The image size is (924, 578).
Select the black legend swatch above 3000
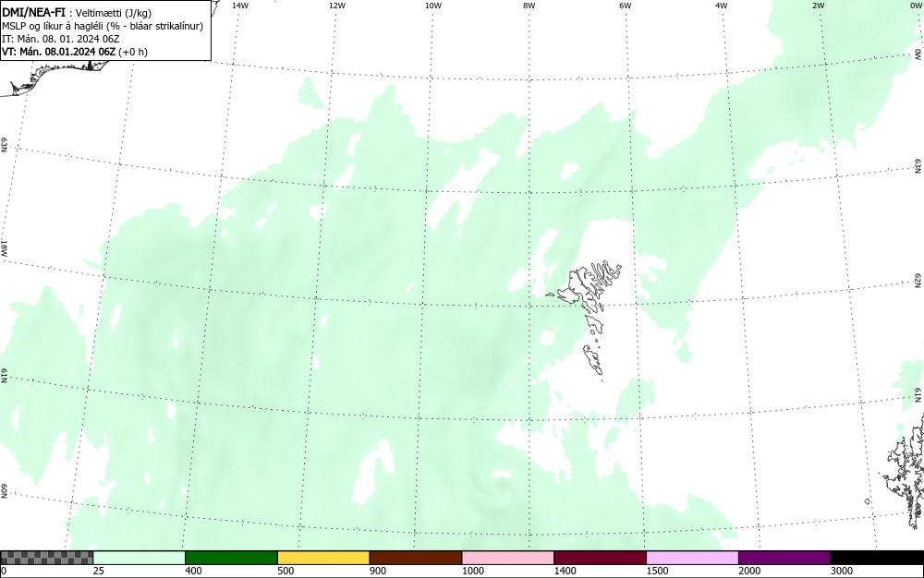point(877,558)
